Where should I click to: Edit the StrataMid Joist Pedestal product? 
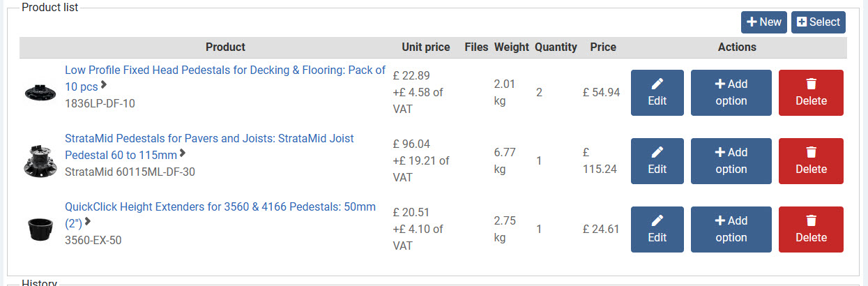point(657,160)
